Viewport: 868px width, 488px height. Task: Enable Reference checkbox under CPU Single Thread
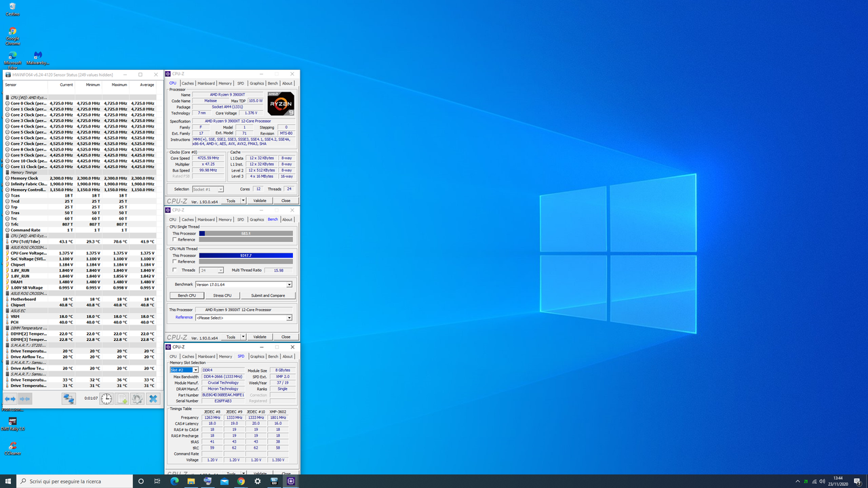(x=174, y=239)
